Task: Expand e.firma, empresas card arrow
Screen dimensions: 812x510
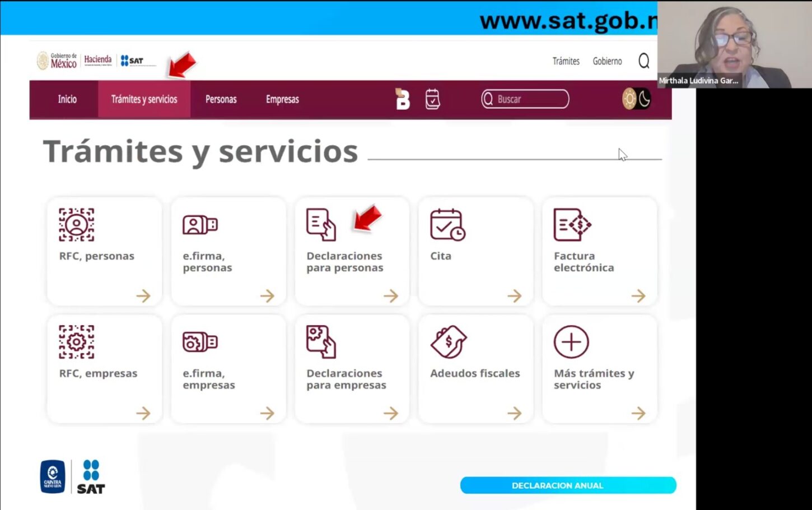Action: point(267,413)
